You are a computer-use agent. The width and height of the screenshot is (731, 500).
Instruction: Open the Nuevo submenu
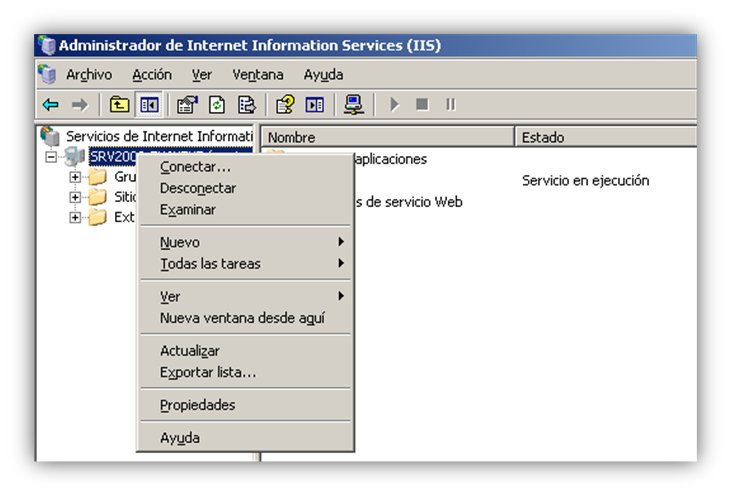point(246,242)
